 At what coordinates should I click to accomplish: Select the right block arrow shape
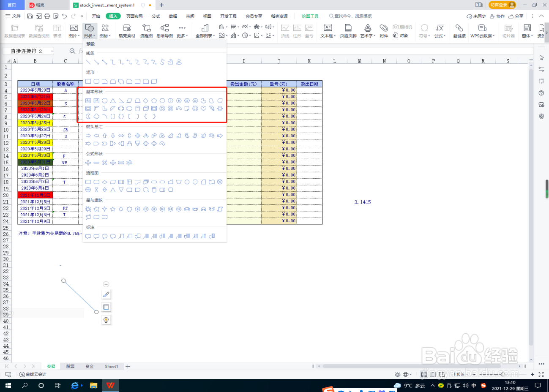88,136
